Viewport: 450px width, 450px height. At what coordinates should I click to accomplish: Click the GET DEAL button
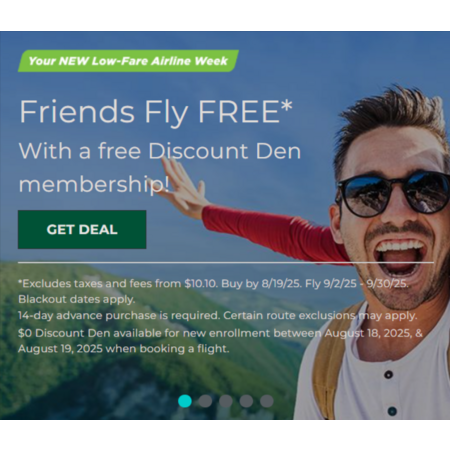tap(82, 229)
